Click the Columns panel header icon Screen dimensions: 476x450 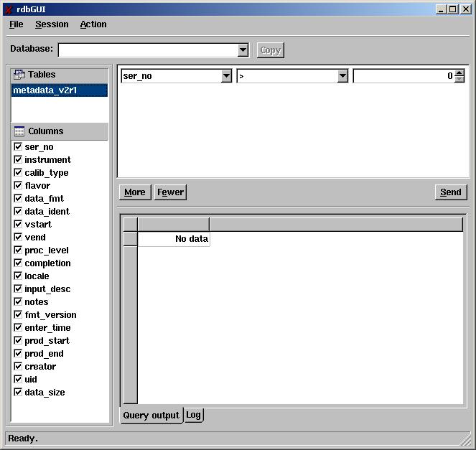pyautogui.click(x=19, y=131)
